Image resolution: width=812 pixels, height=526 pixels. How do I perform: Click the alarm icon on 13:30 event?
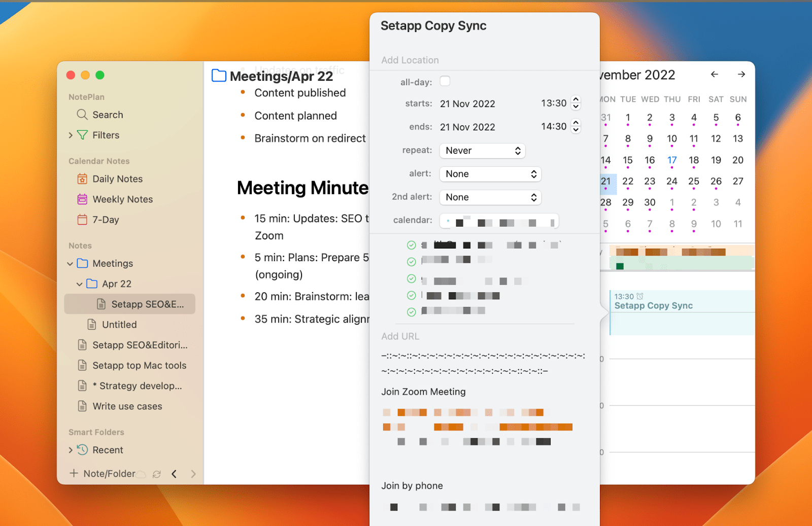coord(640,296)
